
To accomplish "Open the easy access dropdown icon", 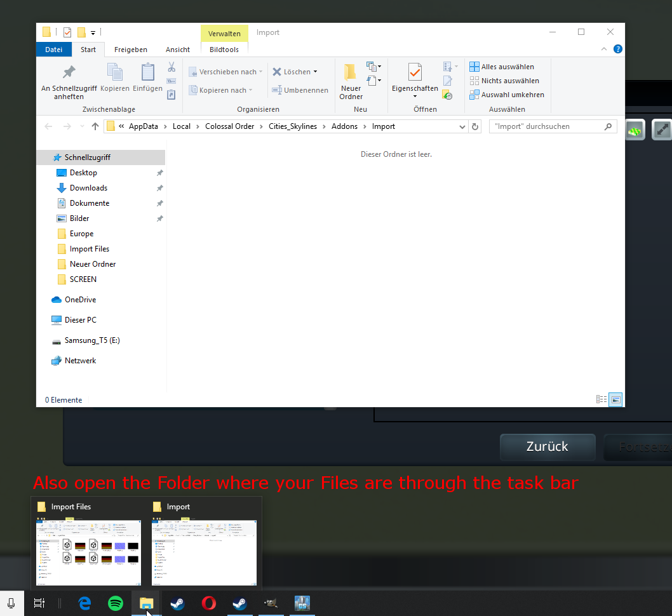I will click(373, 80).
